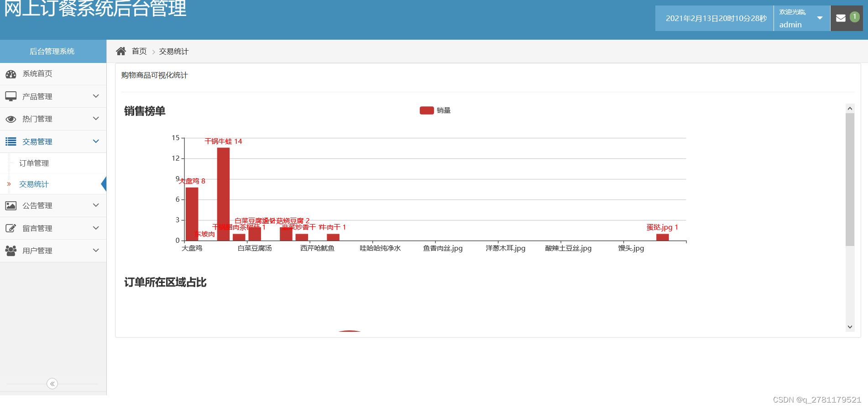Viewport: 868px width, 408px height.
Task: Click the scroll up arrow of chart panel
Action: pyautogui.click(x=850, y=109)
